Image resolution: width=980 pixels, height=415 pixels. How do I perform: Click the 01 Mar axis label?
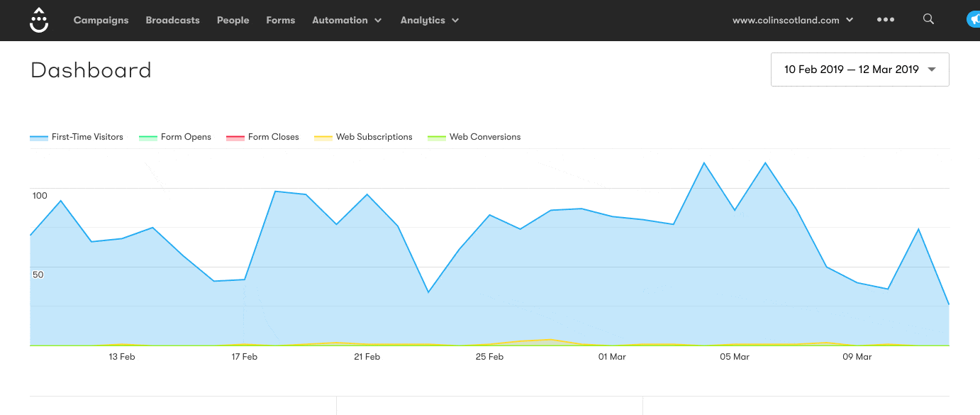coord(612,357)
